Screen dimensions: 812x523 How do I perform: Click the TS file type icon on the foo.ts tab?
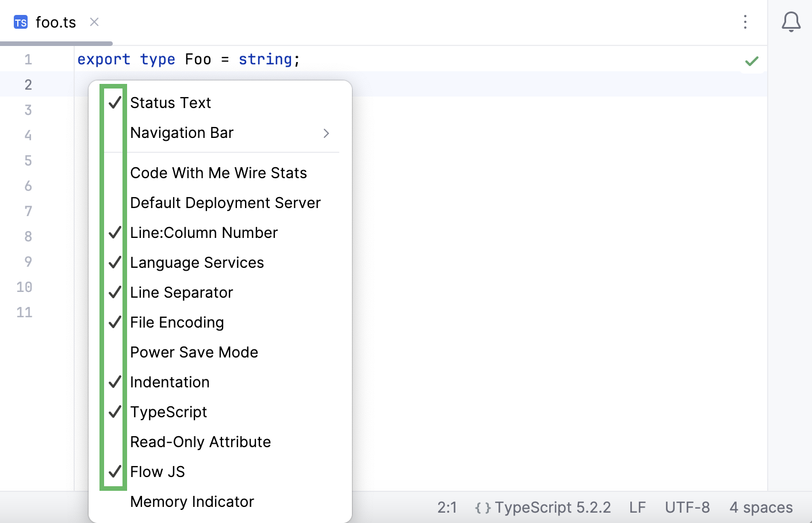pyautogui.click(x=20, y=22)
